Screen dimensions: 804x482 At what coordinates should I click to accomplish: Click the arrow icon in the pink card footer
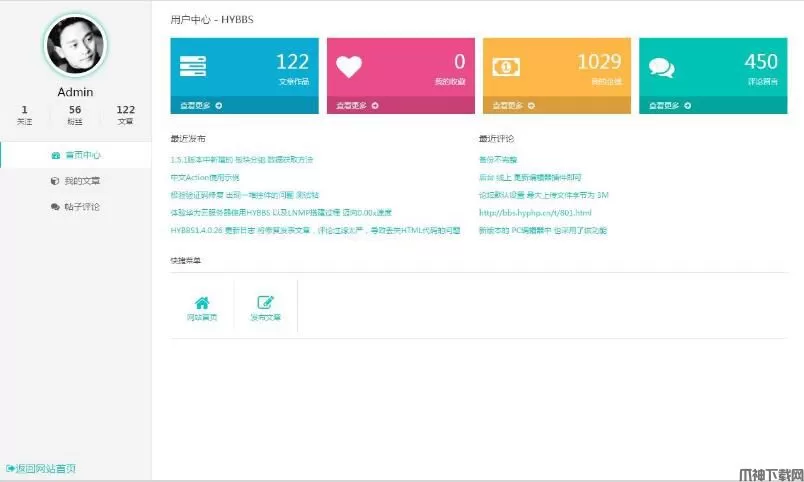(x=375, y=106)
